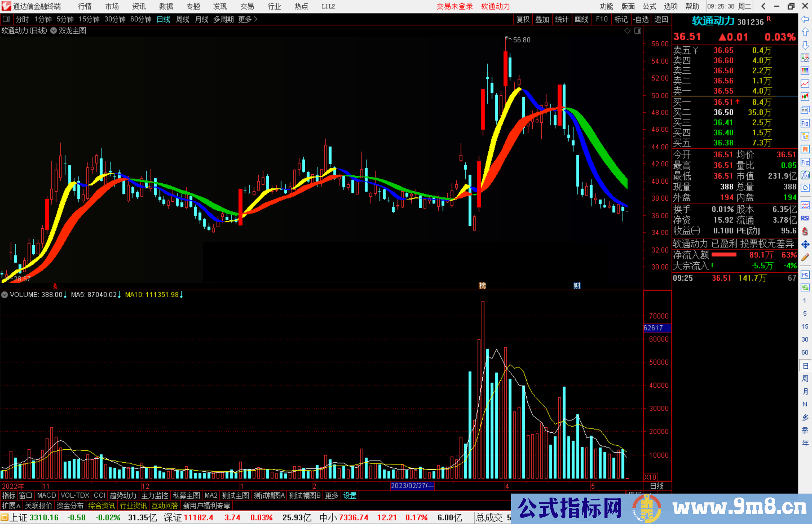
Task: Open the 更多 indicator list in bottom bar
Action: click(332, 495)
